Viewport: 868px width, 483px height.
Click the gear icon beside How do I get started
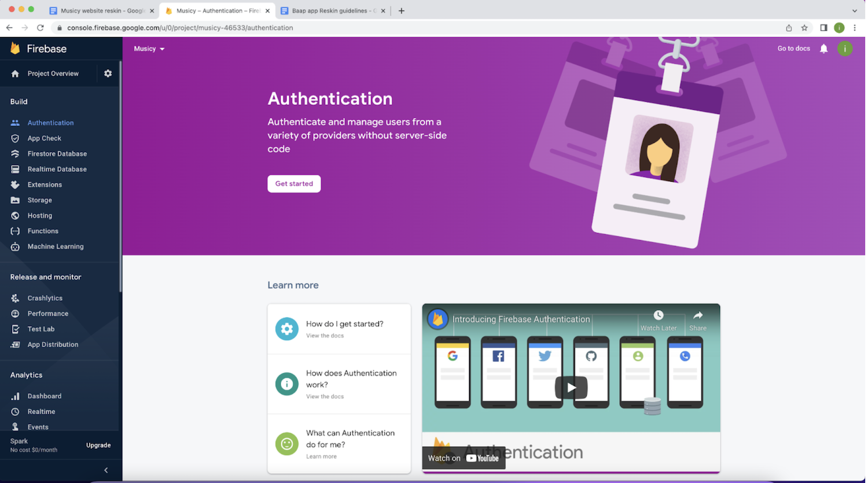(x=286, y=329)
